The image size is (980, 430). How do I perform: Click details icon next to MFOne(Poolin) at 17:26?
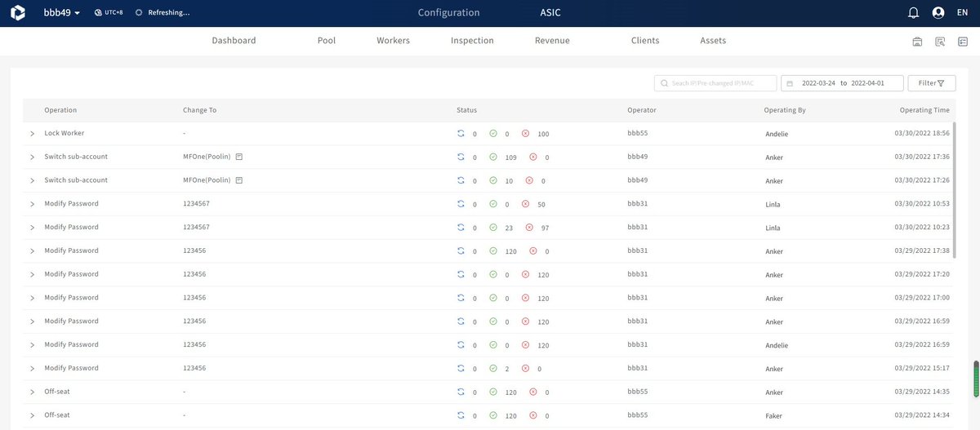point(239,180)
